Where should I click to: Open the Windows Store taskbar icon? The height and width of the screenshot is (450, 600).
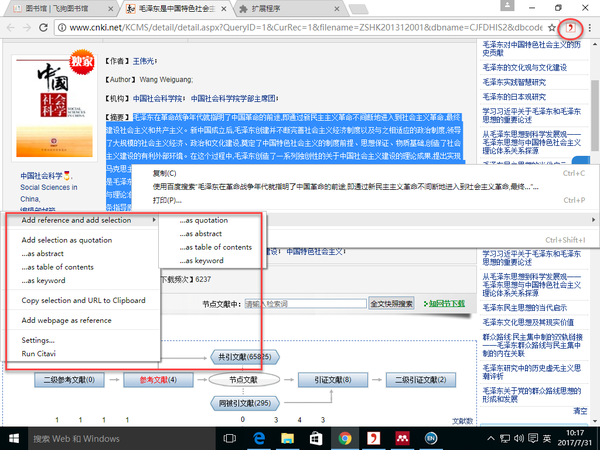[316, 439]
